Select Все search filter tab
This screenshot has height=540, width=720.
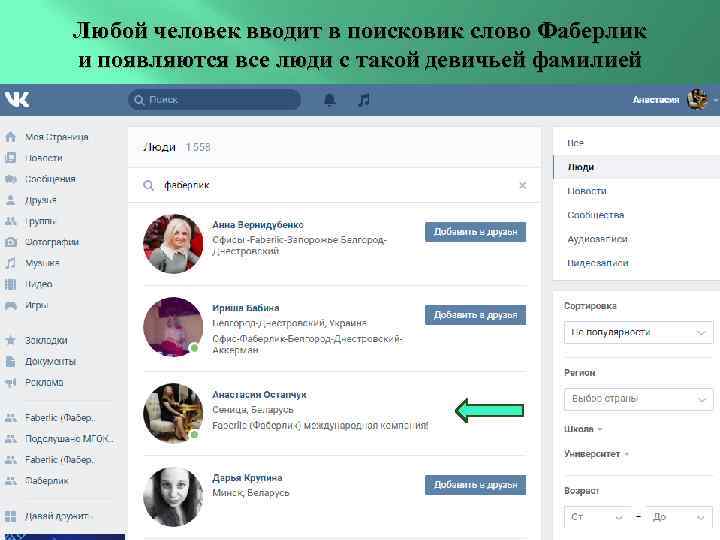(x=636, y=143)
